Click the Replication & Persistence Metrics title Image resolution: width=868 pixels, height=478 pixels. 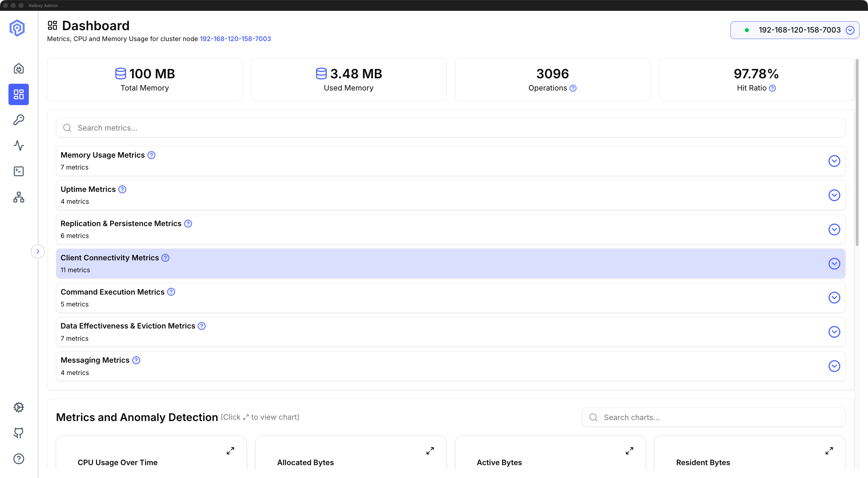121,224
